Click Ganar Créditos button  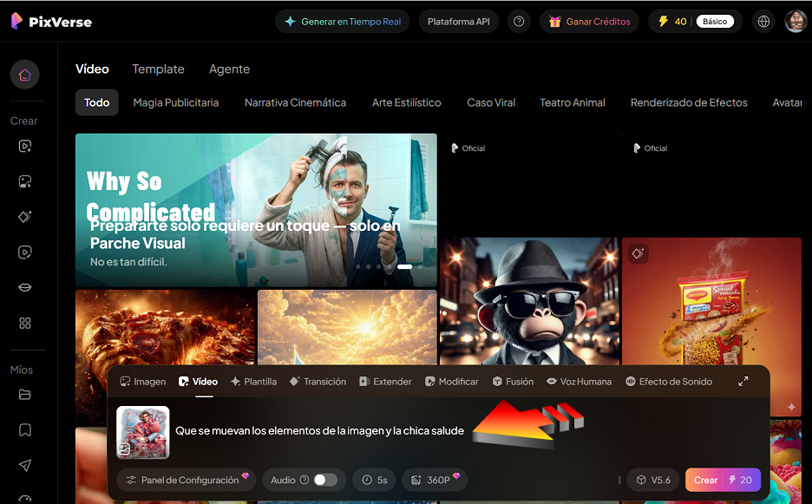pyautogui.click(x=589, y=22)
